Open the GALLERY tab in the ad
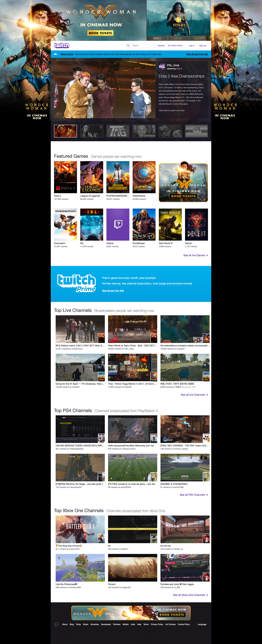The height and width of the screenshot is (644, 262). coord(199,38)
